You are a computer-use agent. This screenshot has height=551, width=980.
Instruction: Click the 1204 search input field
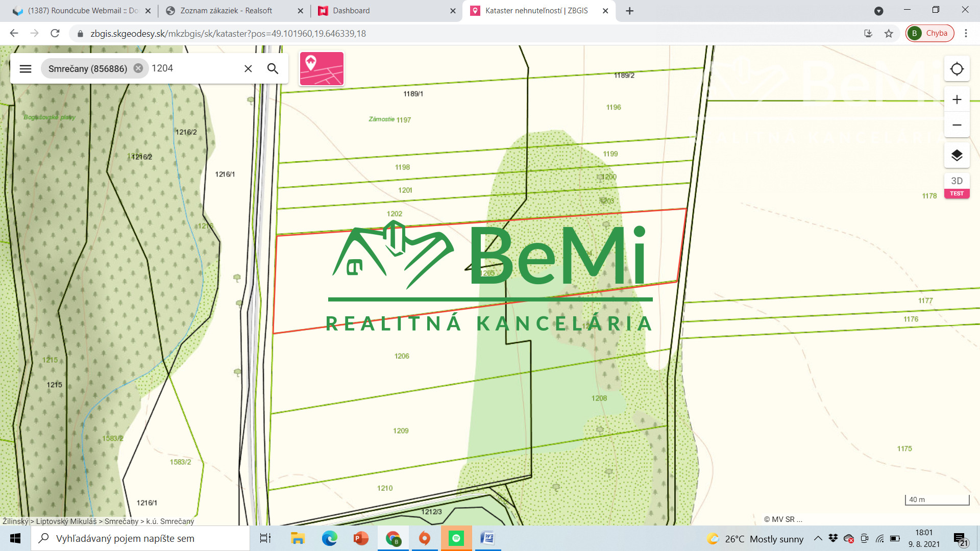tap(194, 68)
